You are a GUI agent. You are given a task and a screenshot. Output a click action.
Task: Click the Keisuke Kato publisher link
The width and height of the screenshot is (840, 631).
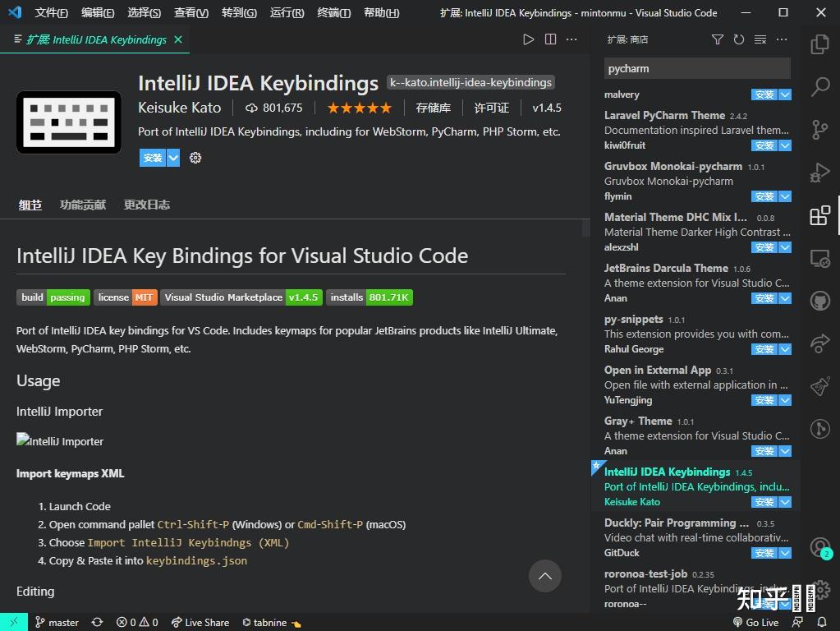tap(180, 108)
